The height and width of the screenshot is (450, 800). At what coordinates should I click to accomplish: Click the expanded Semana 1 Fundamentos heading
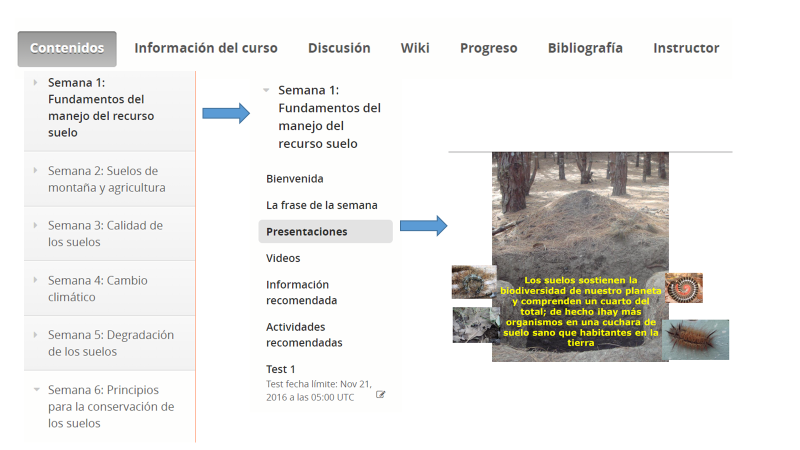pos(329,117)
